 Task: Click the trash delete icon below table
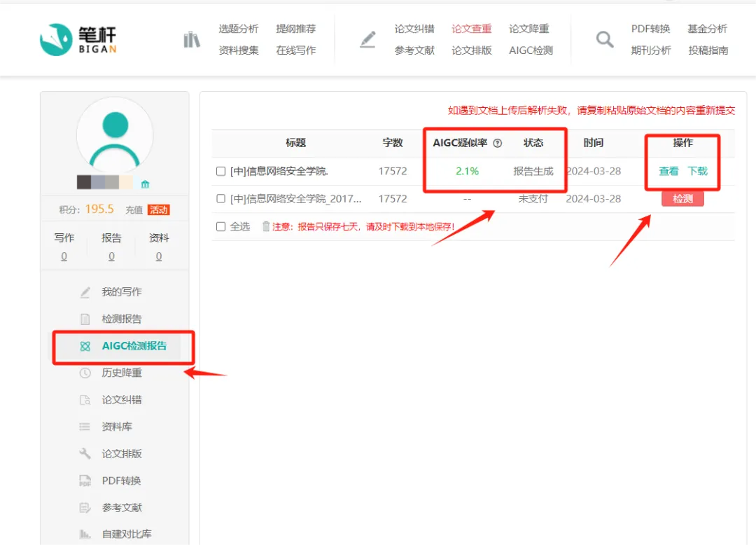click(x=266, y=226)
